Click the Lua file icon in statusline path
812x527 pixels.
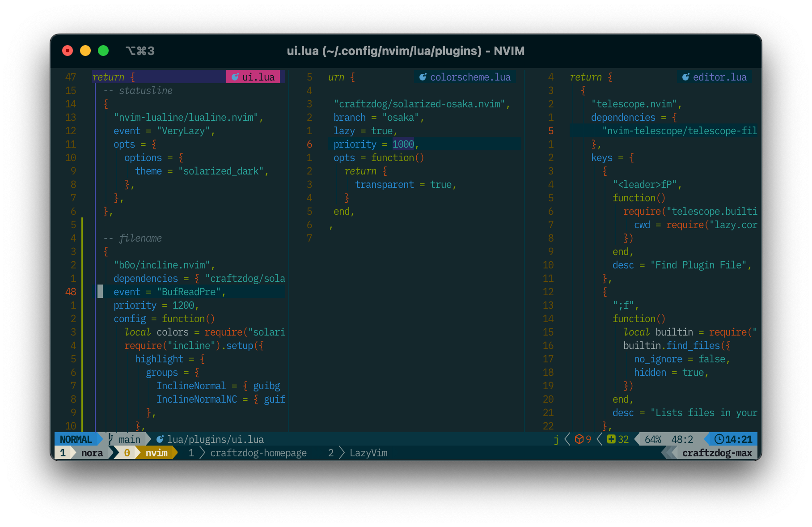(x=160, y=439)
